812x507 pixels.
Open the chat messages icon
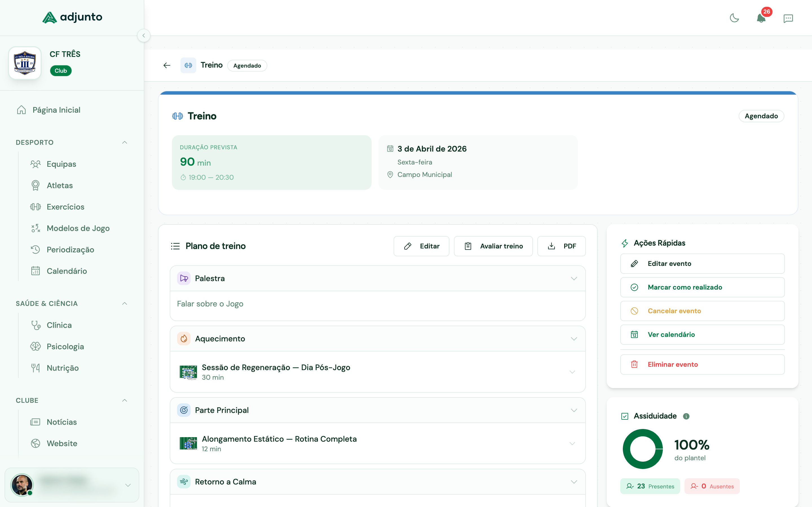(788, 18)
